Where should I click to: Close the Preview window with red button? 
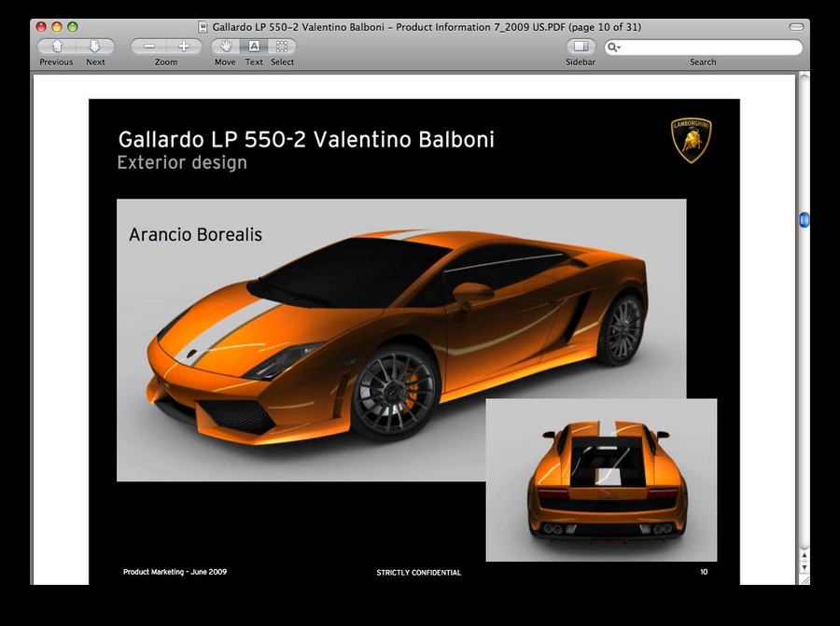(41, 27)
